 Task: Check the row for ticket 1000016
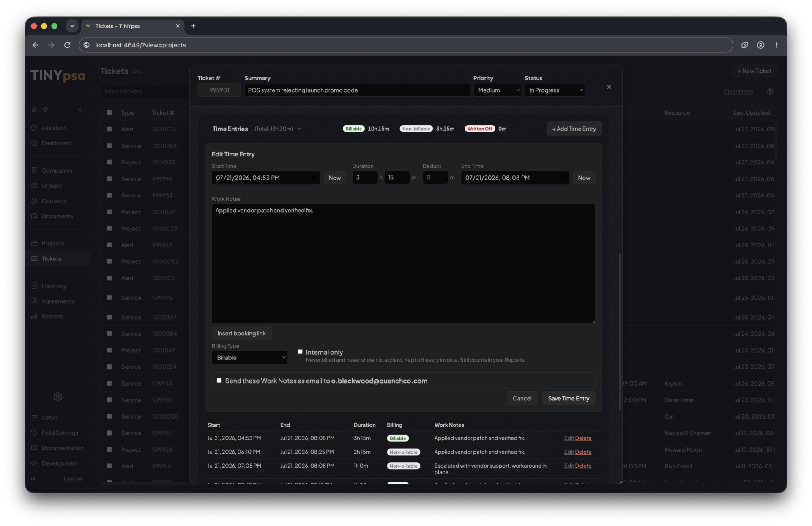coord(109,129)
